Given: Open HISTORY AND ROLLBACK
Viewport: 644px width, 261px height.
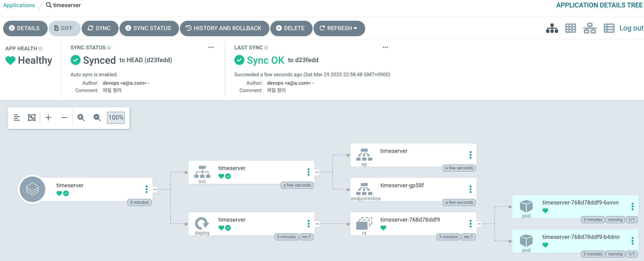Looking at the screenshot, I should pyautogui.click(x=224, y=28).
